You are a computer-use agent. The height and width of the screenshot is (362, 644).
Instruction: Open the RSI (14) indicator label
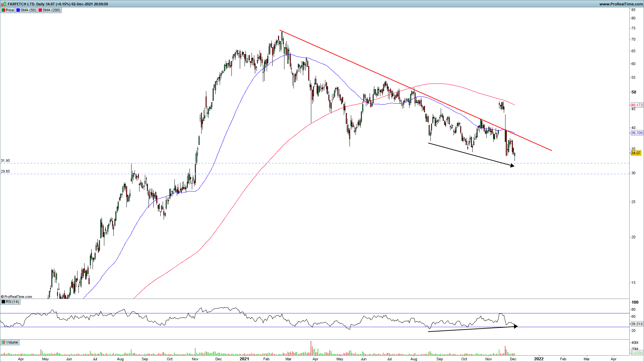12,302
